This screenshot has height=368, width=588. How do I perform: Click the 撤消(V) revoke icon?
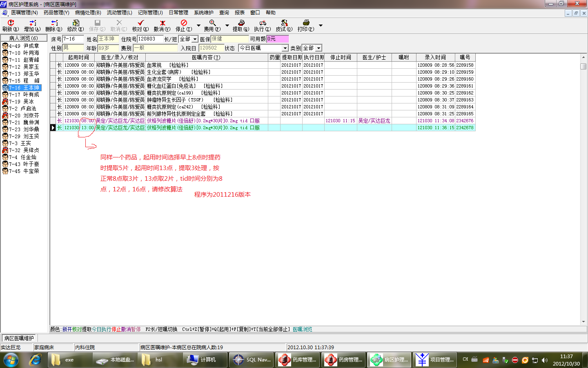tap(162, 25)
